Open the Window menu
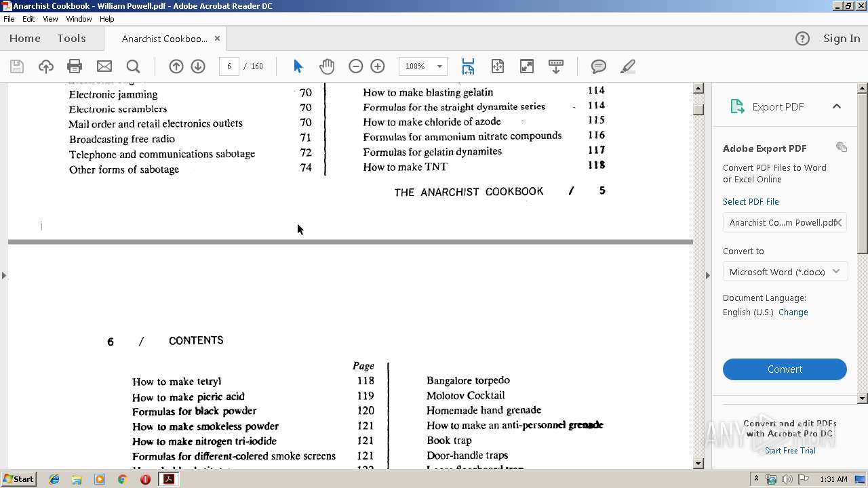This screenshot has height=488, width=868. point(79,19)
